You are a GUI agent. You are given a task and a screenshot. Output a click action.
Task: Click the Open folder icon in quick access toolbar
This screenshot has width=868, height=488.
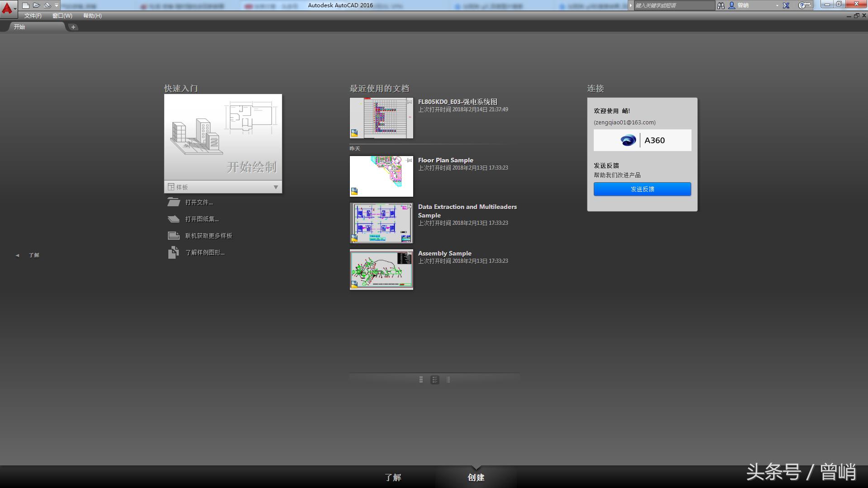[37, 5]
